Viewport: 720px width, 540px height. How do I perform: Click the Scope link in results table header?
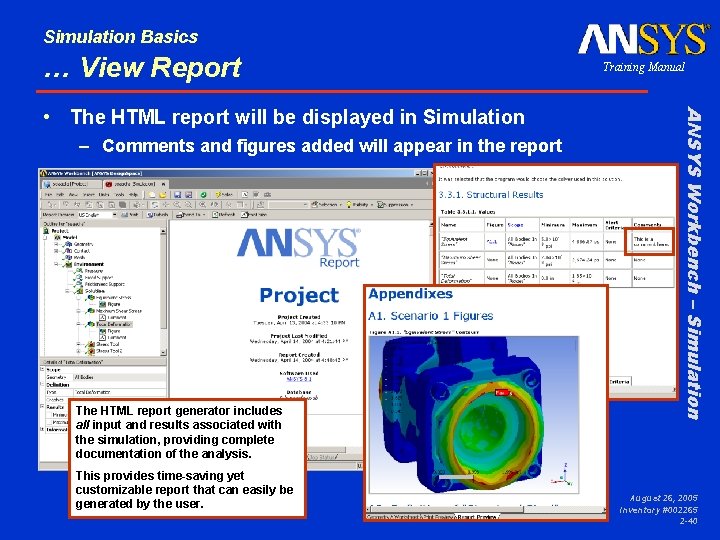tap(515, 225)
